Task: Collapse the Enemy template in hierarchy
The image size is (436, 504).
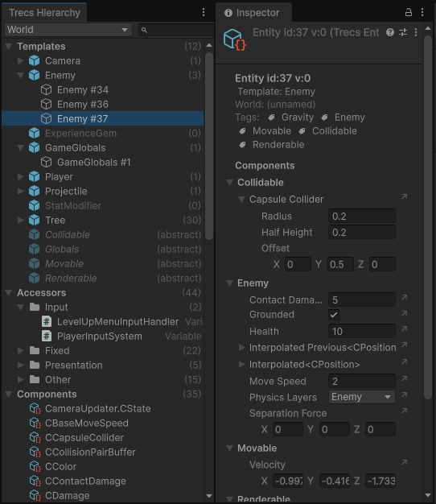Action: (21, 76)
